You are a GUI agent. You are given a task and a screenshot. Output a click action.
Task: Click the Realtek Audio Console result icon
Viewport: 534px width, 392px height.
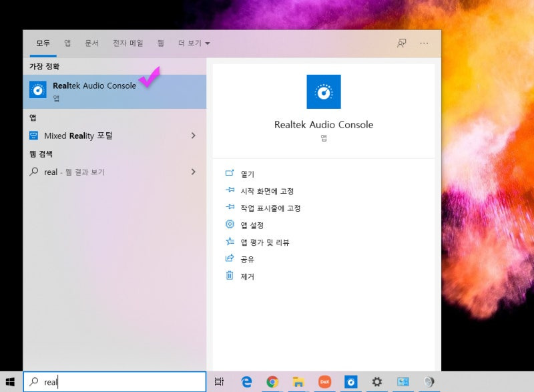tap(38, 89)
